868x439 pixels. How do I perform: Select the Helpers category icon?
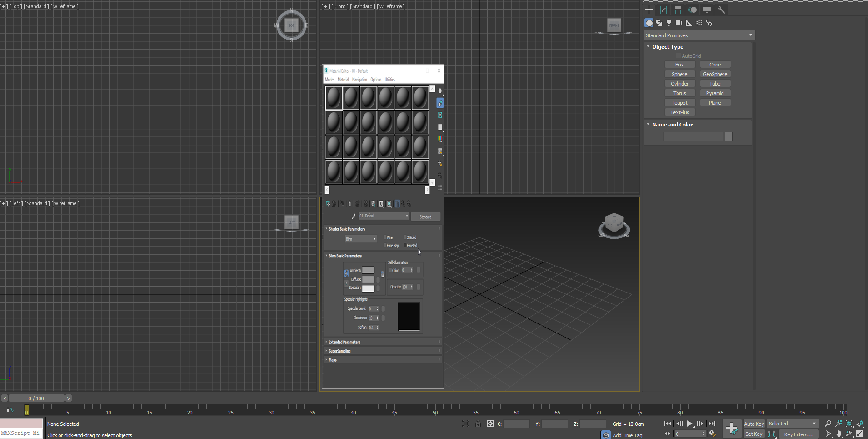(x=689, y=23)
